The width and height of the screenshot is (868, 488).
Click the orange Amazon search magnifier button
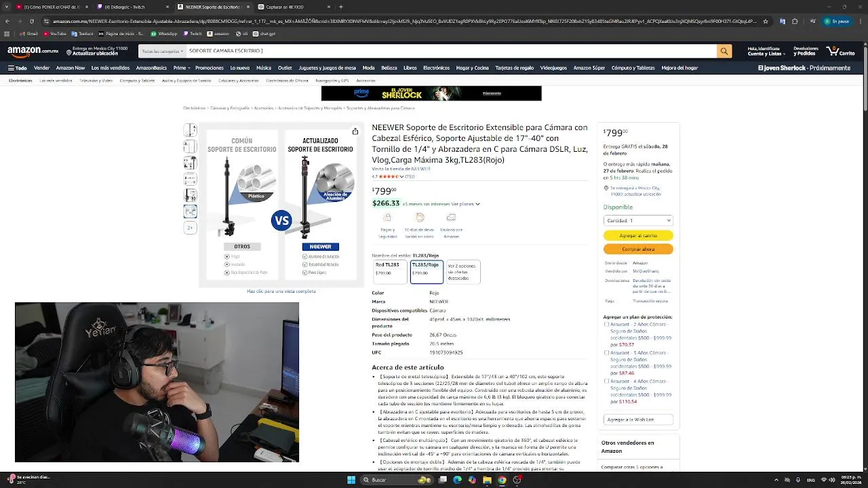(724, 51)
